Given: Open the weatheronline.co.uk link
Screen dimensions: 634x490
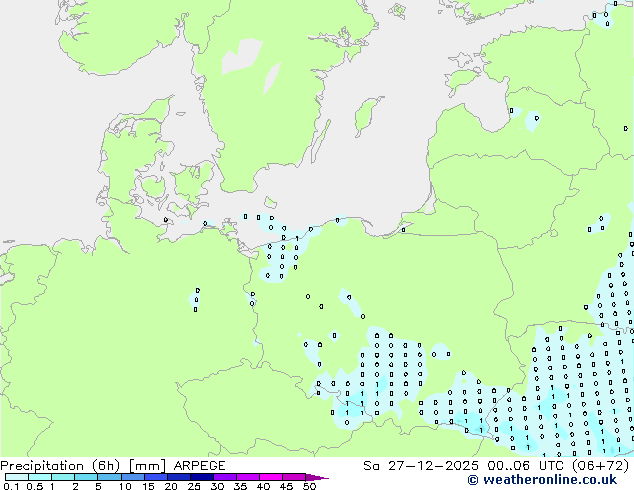Looking at the screenshot, I should 542,480.
